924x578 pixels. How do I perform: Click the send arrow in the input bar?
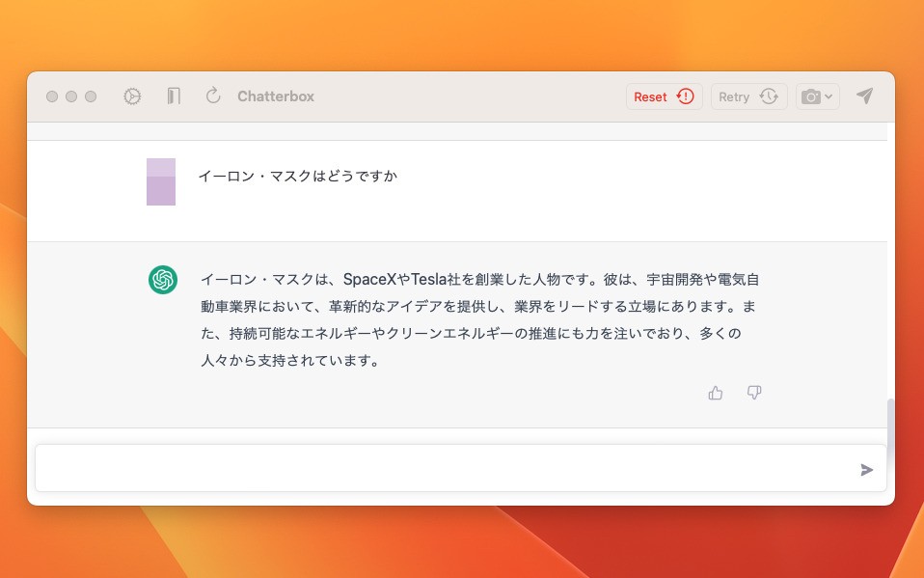866,468
